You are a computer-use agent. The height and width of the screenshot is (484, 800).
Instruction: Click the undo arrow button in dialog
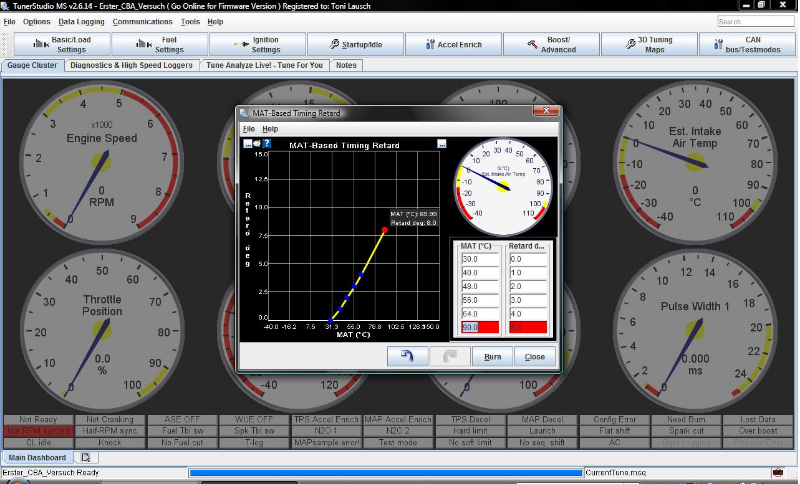click(407, 356)
